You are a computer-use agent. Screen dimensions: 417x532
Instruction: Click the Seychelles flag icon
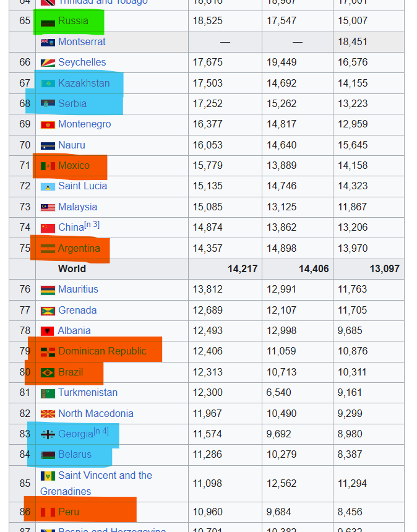point(48,62)
